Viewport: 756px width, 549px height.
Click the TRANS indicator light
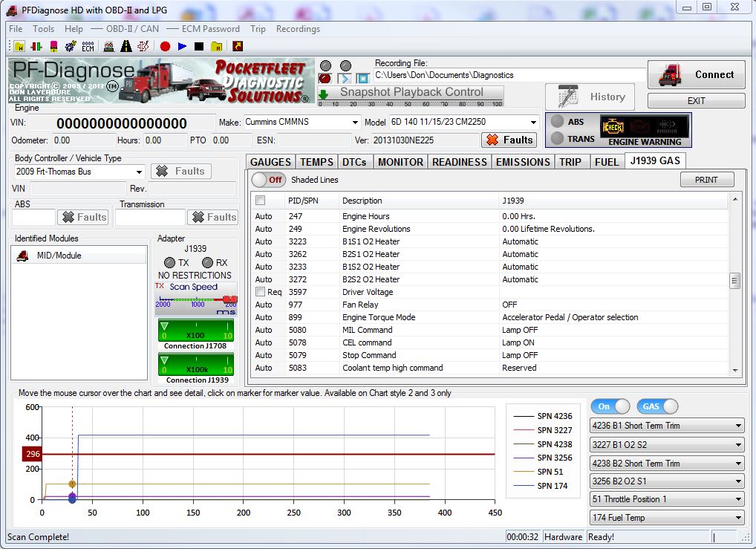pyautogui.click(x=558, y=138)
